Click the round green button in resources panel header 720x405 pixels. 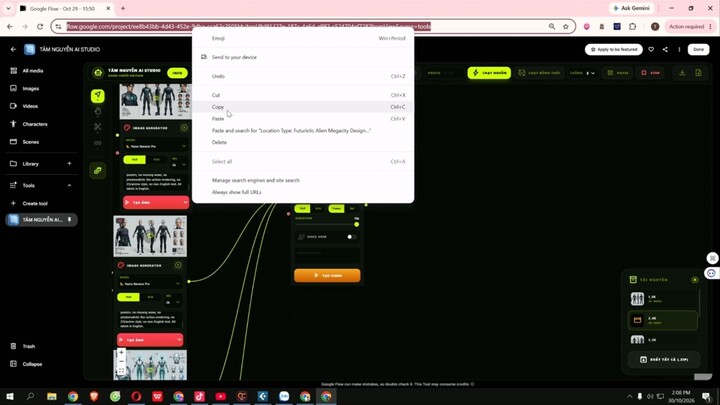pyautogui.click(x=695, y=280)
